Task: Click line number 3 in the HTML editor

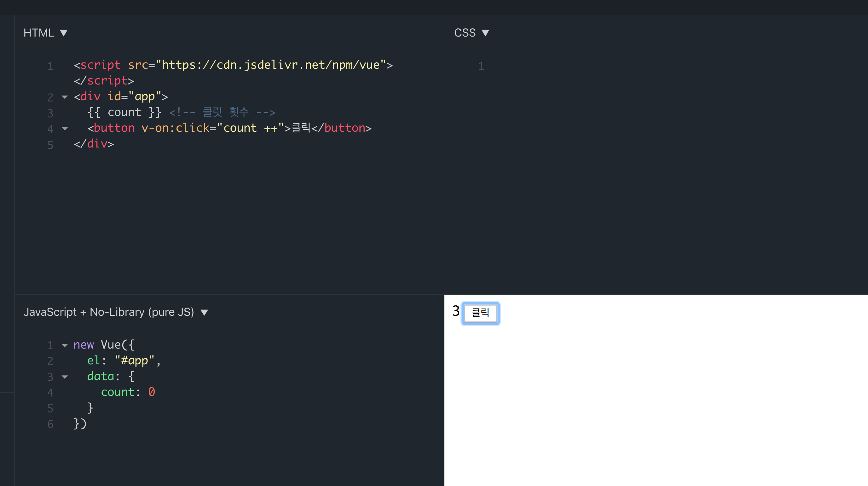Action: pyautogui.click(x=50, y=113)
